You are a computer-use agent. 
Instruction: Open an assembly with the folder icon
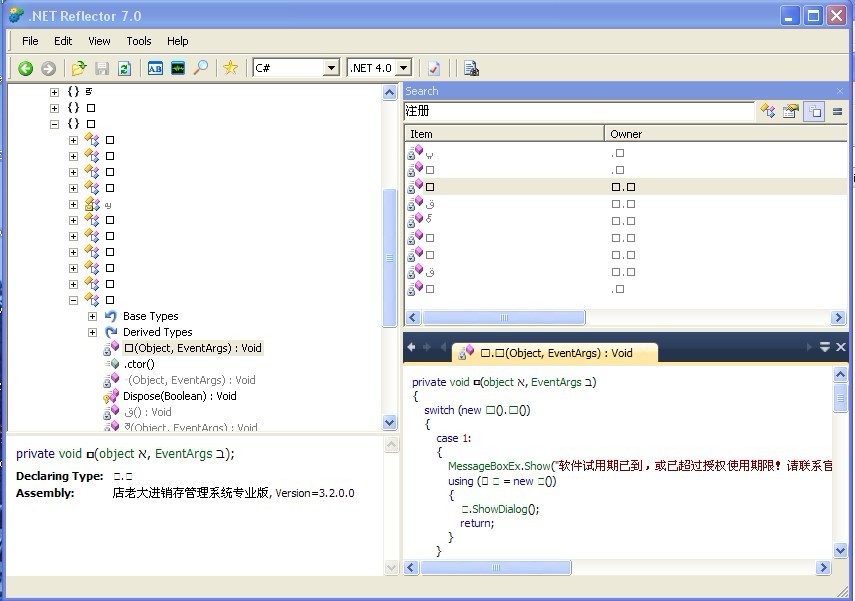point(79,68)
